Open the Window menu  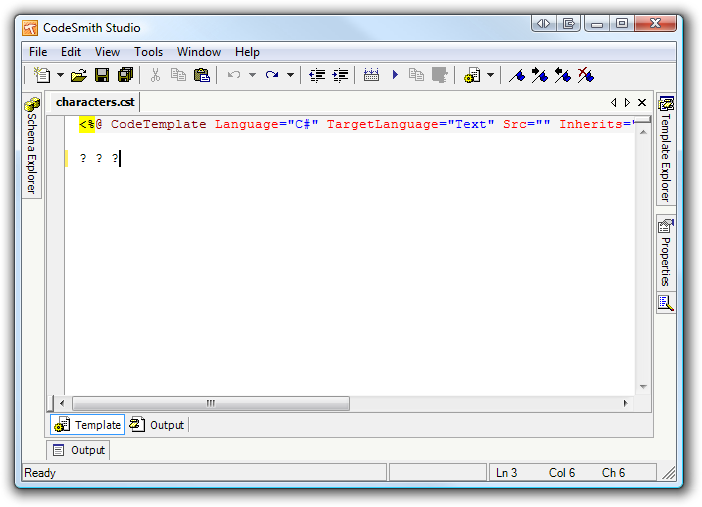[199, 52]
